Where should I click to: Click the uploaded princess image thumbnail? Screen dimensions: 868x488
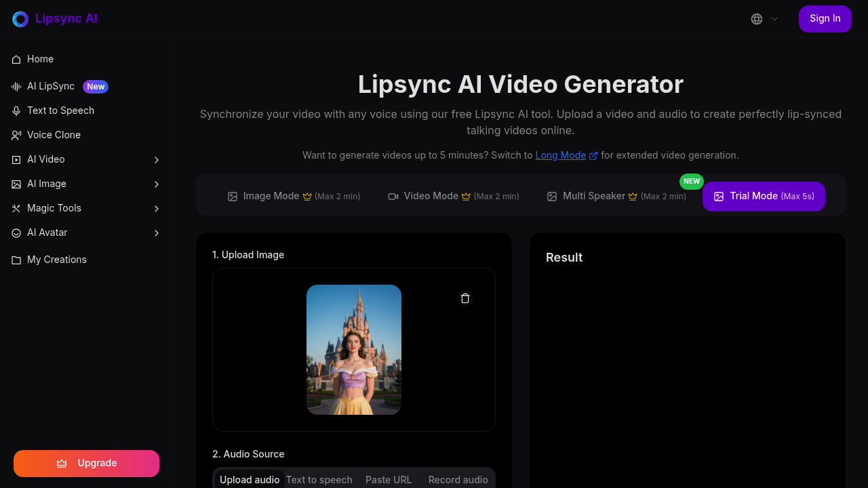pos(353,350)
